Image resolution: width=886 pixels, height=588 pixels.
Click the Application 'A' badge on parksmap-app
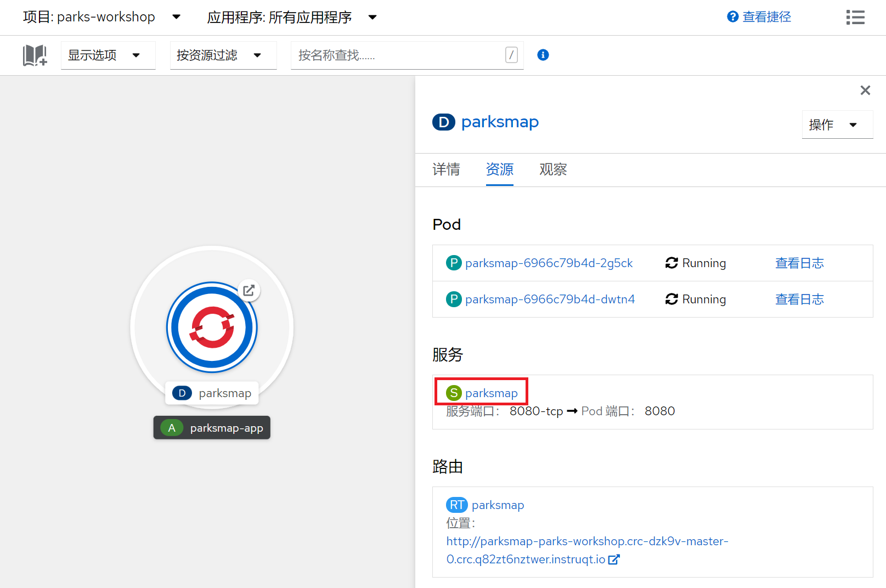click(172, 427)
